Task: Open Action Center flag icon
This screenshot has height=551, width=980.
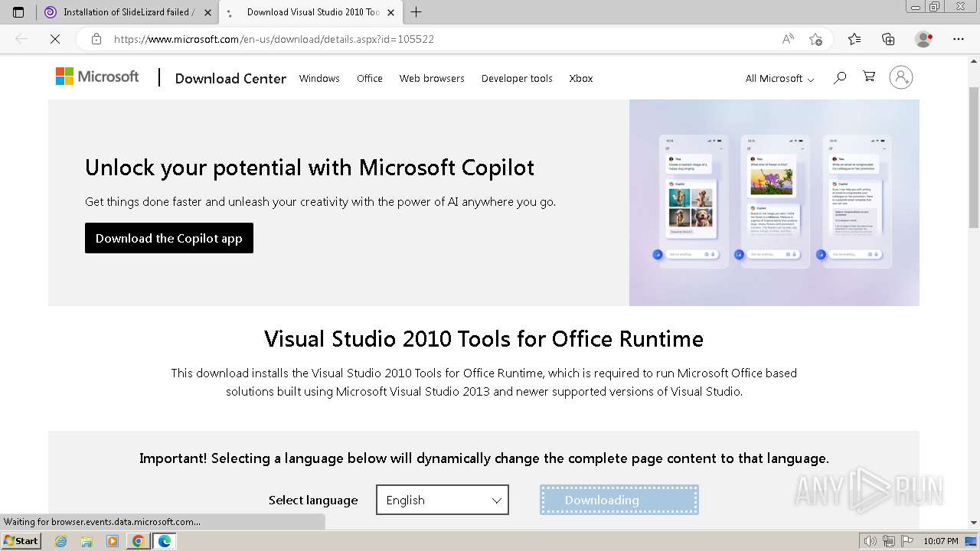Action: (x=906, y=541)
